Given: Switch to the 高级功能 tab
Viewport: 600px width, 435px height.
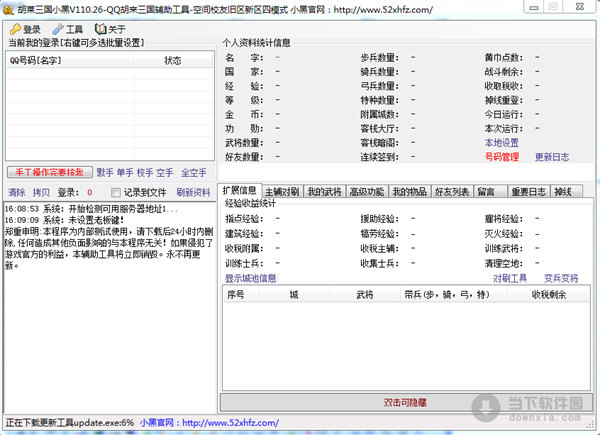Looking at the screenshot, I should 367,191.
